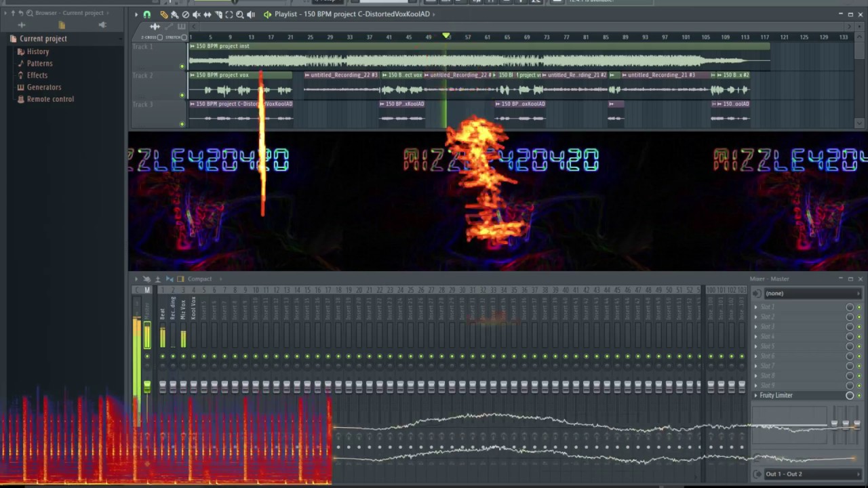
Task: Open Generators in the Browser tree
Action: [43, 87]
